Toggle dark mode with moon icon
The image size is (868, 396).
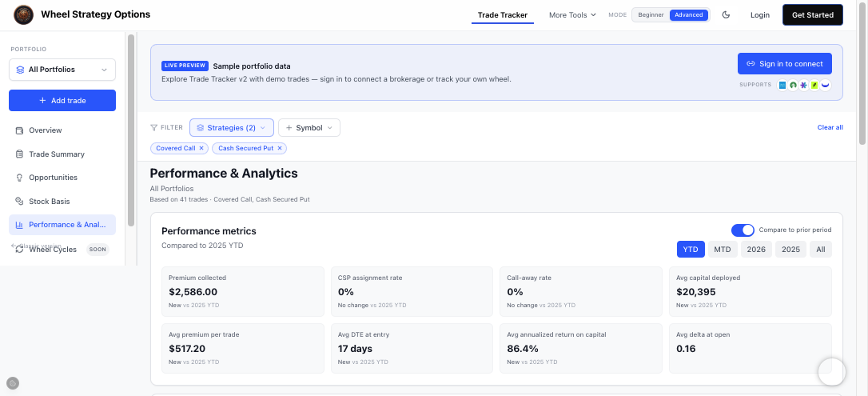point(727,15)
